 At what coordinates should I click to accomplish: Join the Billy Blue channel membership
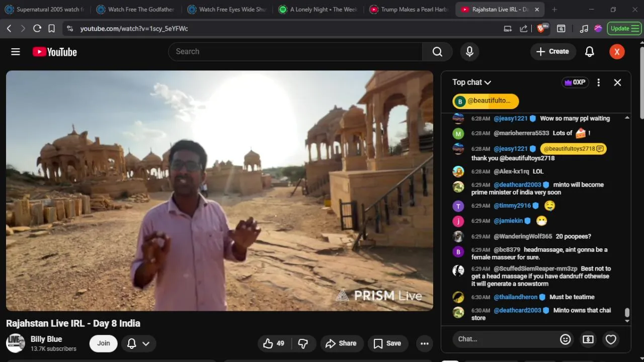(104, 343)
